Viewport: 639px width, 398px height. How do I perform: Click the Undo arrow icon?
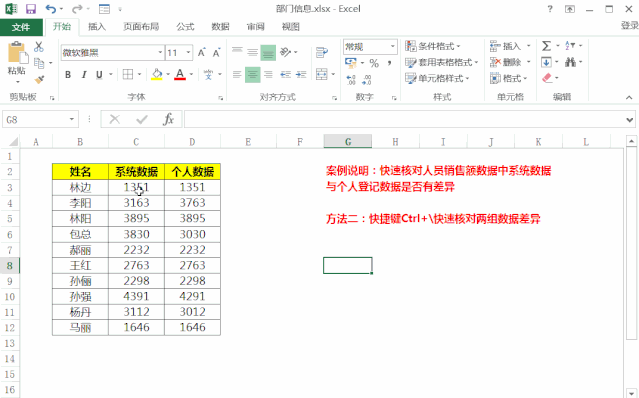[51, 9]
